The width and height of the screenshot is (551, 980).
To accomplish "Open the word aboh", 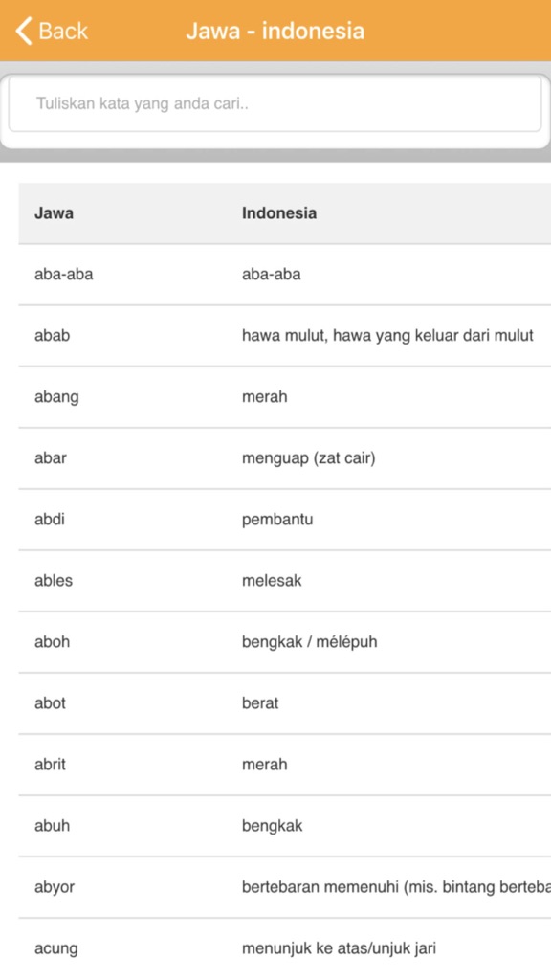I will [x=50, y=641].
